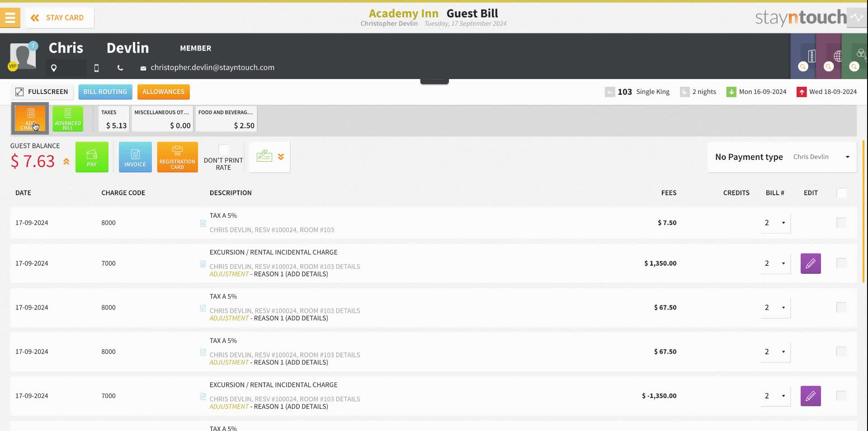Search group card via green circles search icon
Screen dimensions: 868x431
tap(854, 66)
